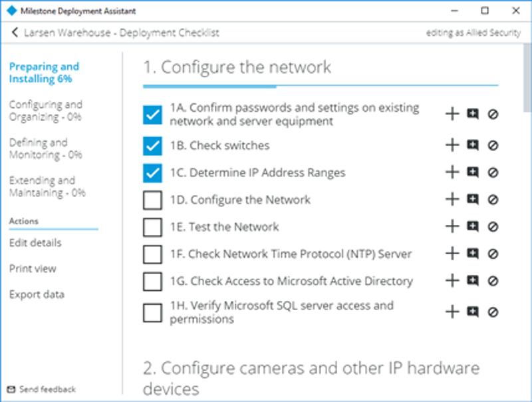Image resolution: width=532 pixels, height=402 pixels.
Task: Add a subtask to 1B. Check switches
Action: tap(452, 146)
